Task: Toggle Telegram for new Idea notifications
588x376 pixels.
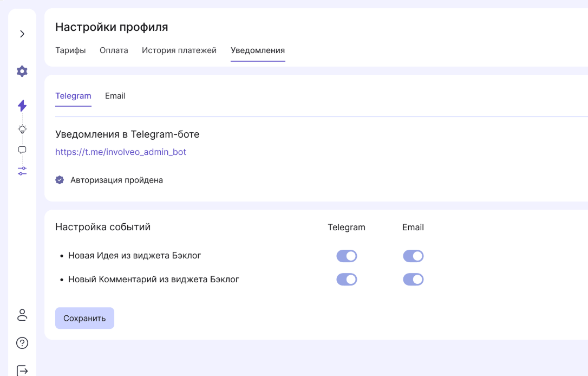Action: coord(347,256)
